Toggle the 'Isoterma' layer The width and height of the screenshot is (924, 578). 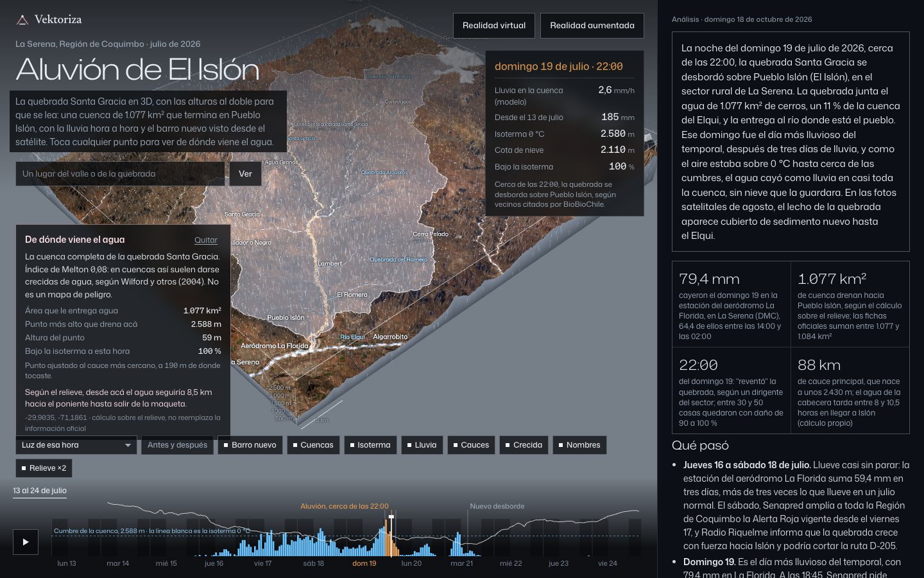(x=370, y=445)
